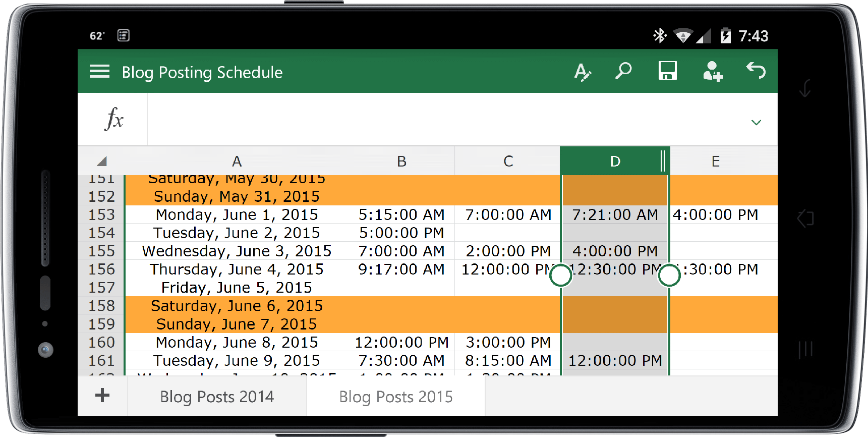Add a new sheet with plus
This screenshot has height=437, width=868.
102,395
